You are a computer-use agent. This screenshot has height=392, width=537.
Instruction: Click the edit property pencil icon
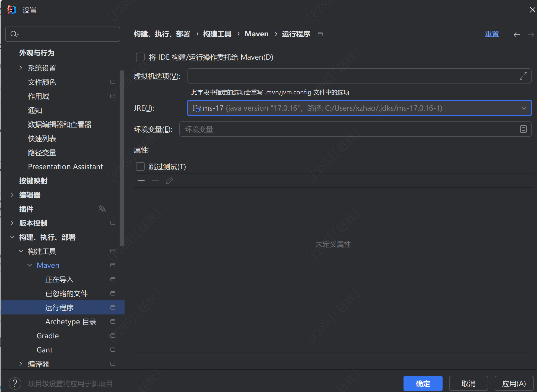coord(170,181)
